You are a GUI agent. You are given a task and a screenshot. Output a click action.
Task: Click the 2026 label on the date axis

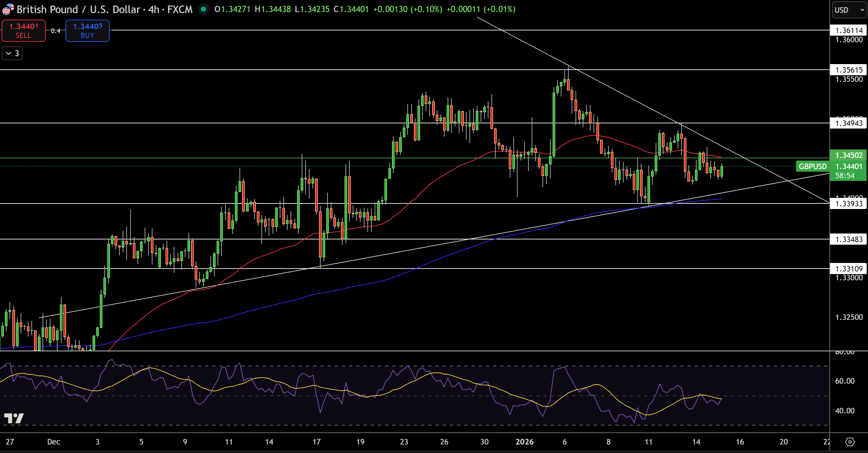tap(525, 443)
